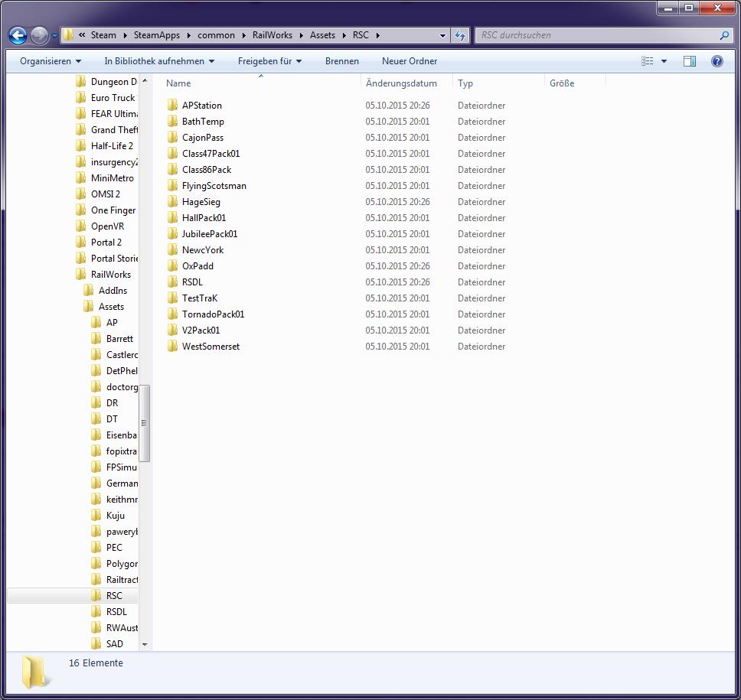This screenshot has height=700, width=741.
Task: Select Assets in the navigation tree
Action: click(111, 307)
